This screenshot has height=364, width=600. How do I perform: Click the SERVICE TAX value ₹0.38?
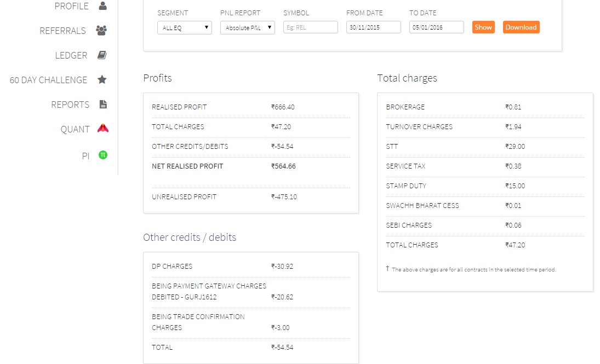click(513, 166)
